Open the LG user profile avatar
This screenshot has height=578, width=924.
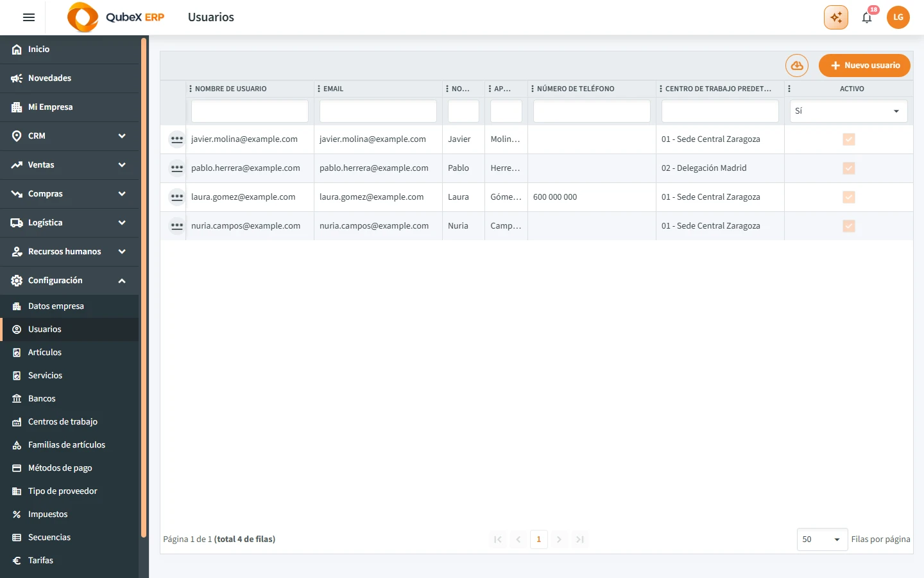[898, 17]
